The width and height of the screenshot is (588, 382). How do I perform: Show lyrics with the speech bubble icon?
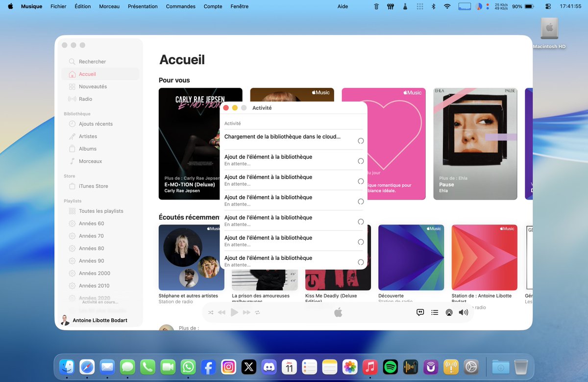[420, 312]
